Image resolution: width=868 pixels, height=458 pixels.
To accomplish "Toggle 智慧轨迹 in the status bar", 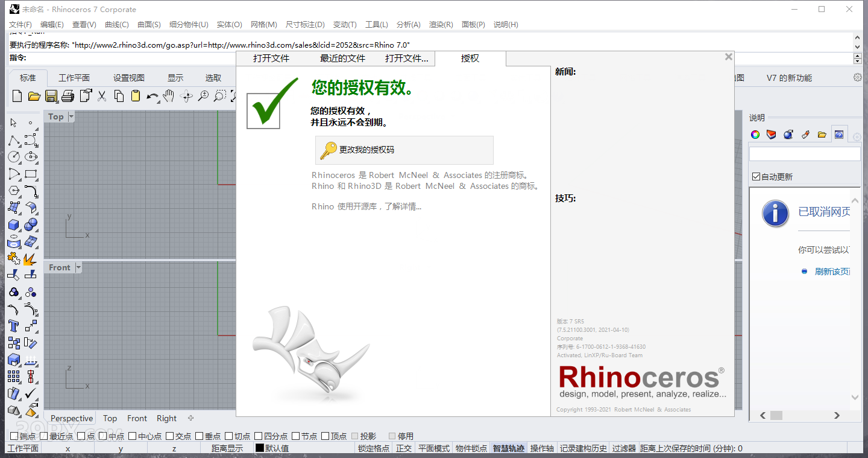I will tap(509, 448).
